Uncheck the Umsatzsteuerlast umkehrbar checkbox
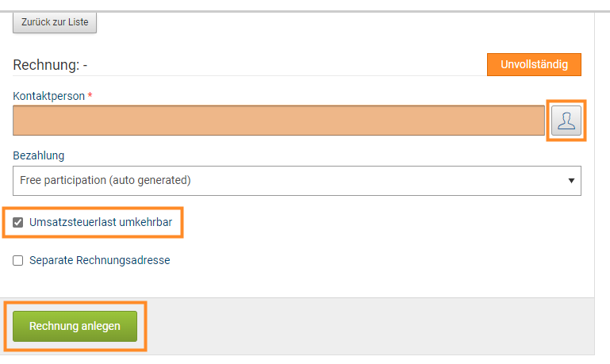 click(x=18, y=222)
